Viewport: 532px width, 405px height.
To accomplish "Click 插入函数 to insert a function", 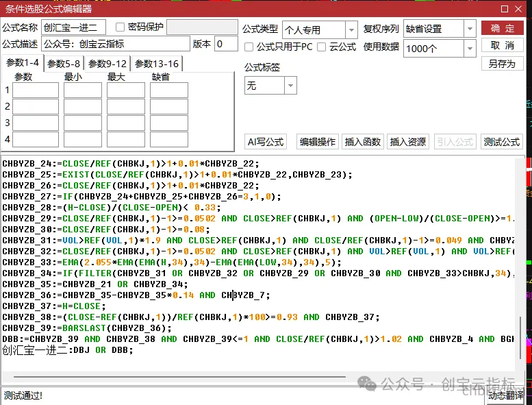I will (363, 142).
